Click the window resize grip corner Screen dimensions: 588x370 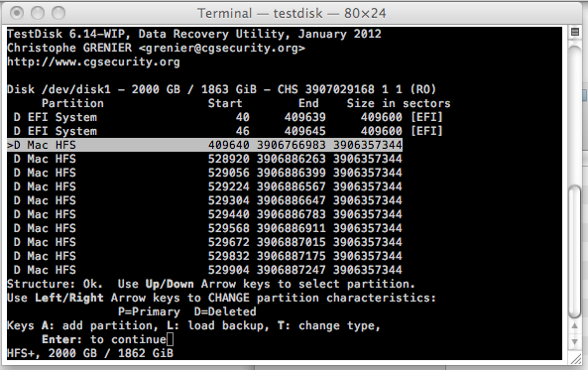575,359
